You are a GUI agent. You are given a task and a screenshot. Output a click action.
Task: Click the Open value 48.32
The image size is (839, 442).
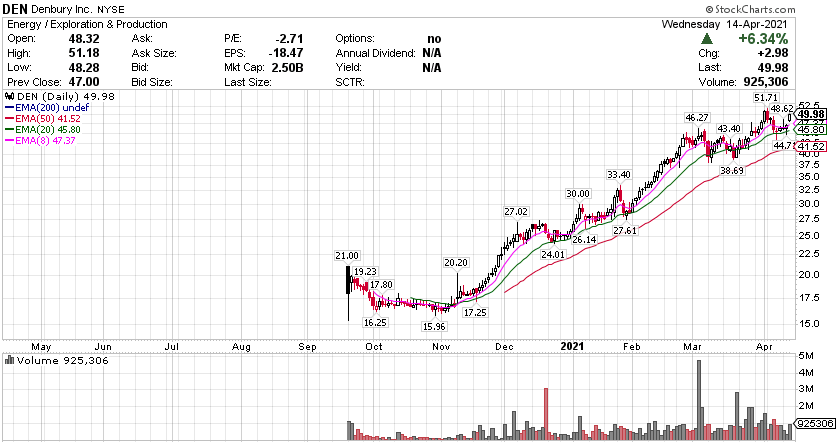[x=84, y=39]
